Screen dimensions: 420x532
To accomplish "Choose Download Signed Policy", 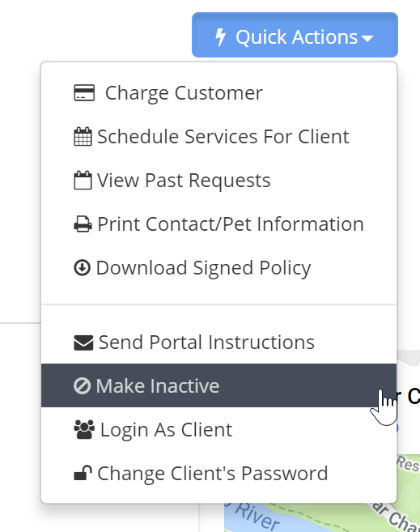I will click(219, 268).
